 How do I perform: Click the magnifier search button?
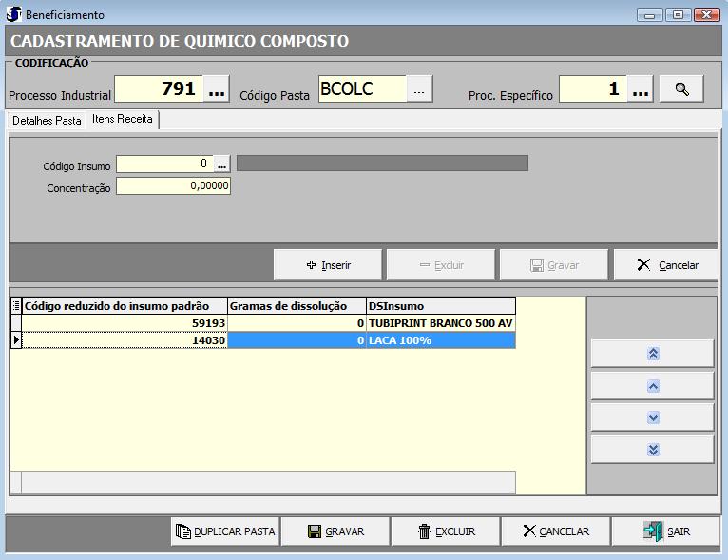pyautogui.click(x=681, y=88)
